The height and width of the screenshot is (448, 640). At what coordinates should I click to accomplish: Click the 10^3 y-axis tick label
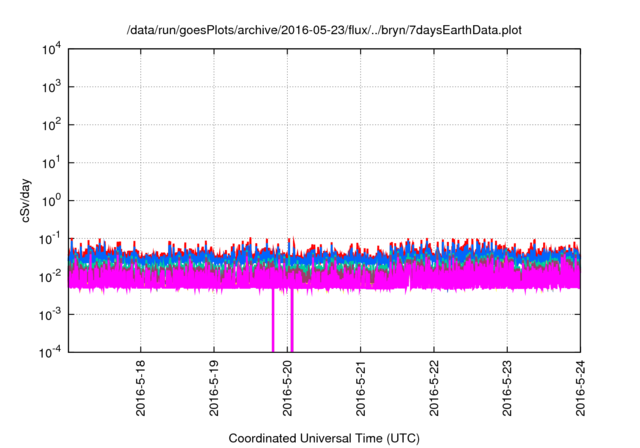51,87
